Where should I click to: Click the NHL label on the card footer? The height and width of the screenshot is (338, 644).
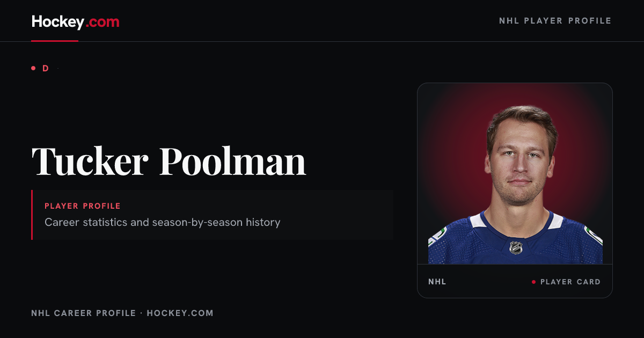pyautogui.click(x=437, y=282)
